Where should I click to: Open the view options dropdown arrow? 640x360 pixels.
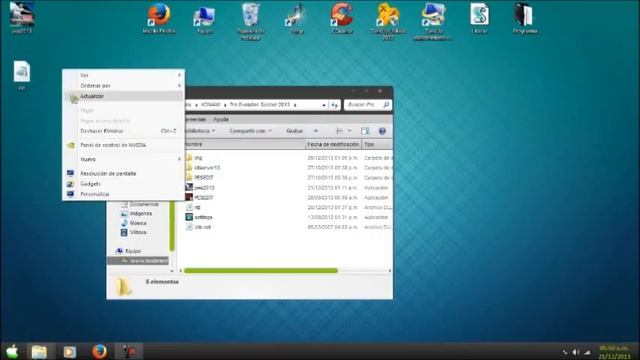coord(349,131)
